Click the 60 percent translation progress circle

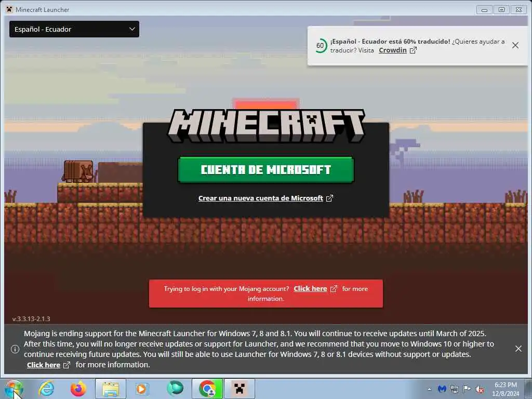click(x=320, y=46)
